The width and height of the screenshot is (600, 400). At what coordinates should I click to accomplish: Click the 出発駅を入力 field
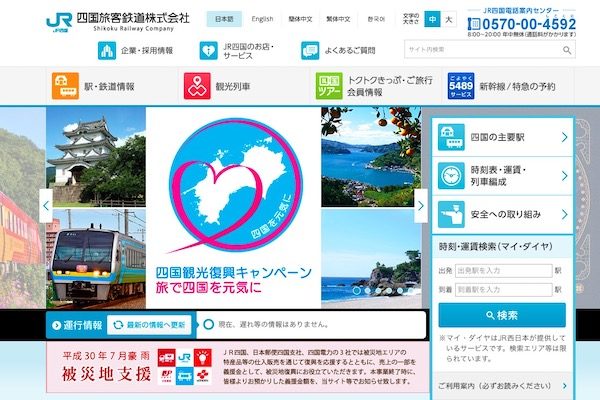coord(504,271)
